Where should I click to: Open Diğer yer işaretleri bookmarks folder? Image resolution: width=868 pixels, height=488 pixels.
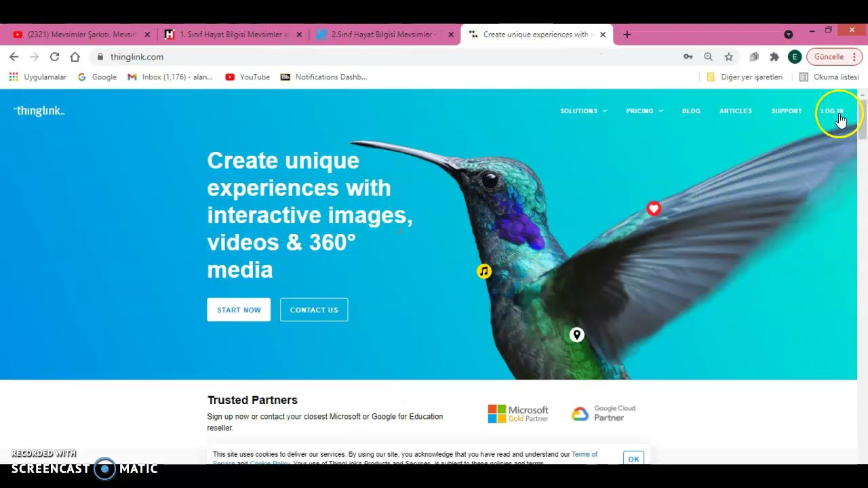[x=745, y=77]
